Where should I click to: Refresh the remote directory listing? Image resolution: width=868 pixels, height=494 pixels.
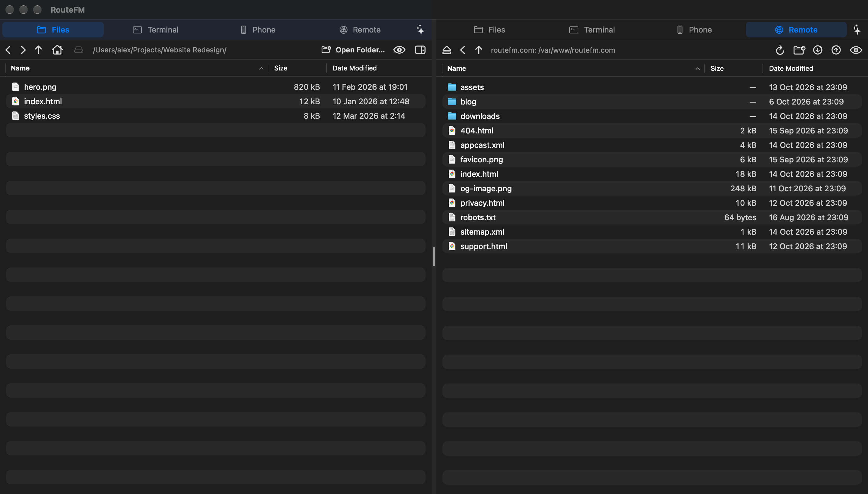780,50
